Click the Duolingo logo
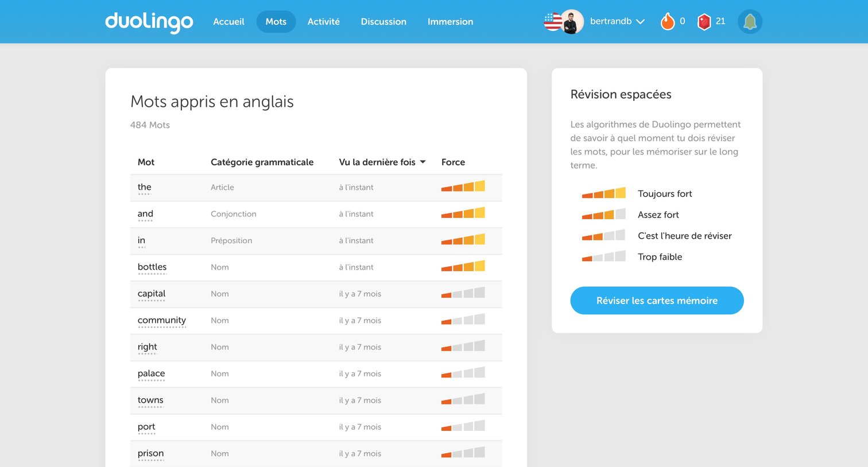The width and height of the screenshot is (868, 467). (149, 22)
